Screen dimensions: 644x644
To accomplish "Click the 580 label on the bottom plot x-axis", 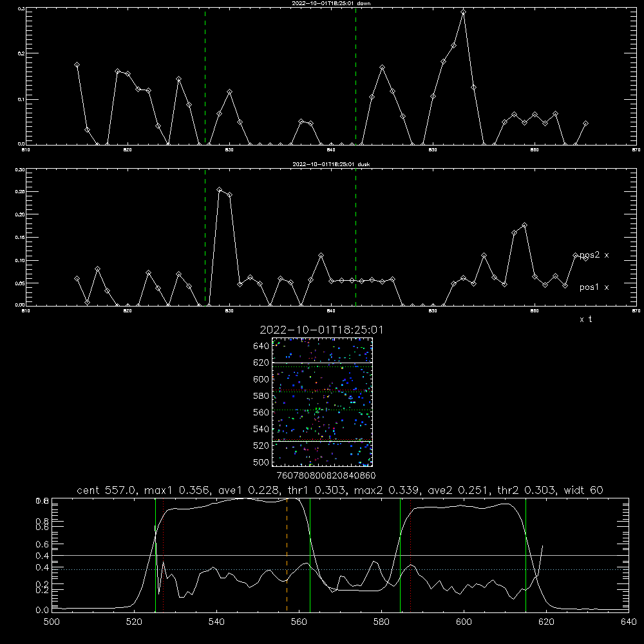I will pos(381,622).
